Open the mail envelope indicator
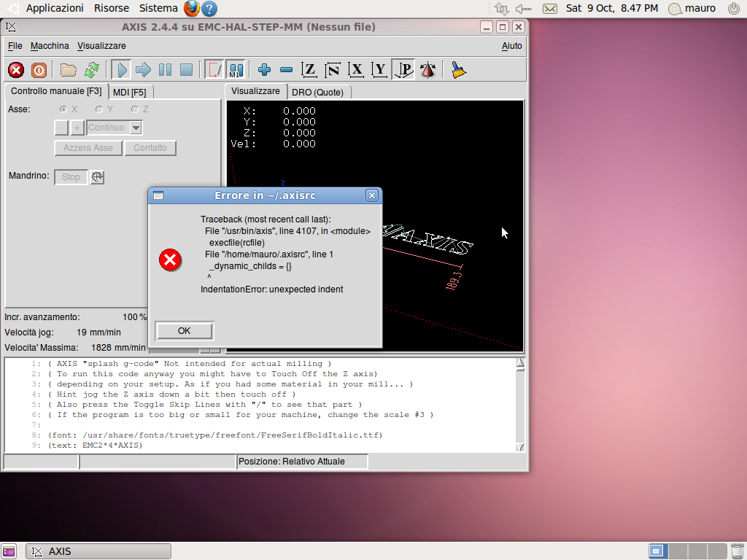 tap(550, 9)
